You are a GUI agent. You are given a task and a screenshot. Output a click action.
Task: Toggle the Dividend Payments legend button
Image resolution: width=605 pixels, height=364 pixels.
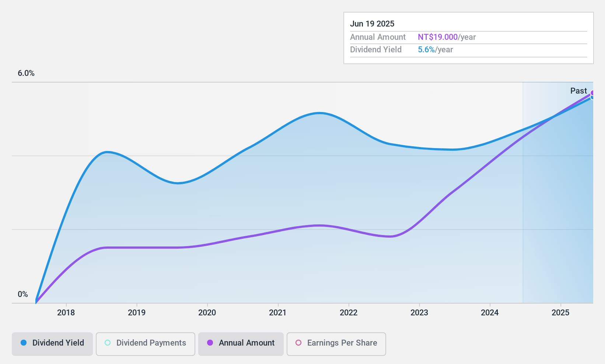pos(146,344)
